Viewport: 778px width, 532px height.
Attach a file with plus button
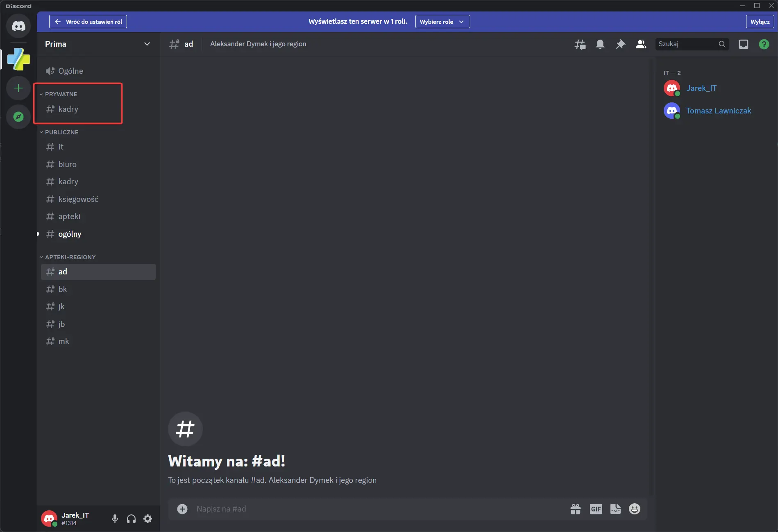pos(182,509)
